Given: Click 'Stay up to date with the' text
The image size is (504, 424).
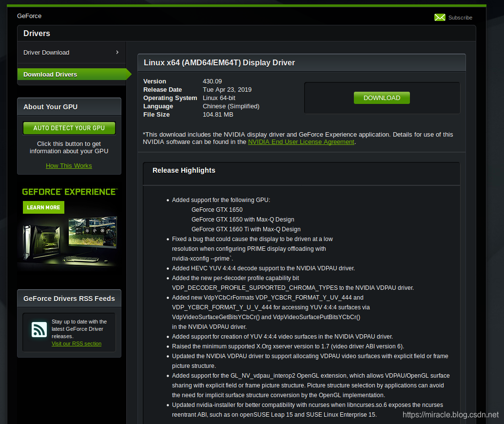Looking at the screenshot, I should pyautogui.click(x=79, y=322).
